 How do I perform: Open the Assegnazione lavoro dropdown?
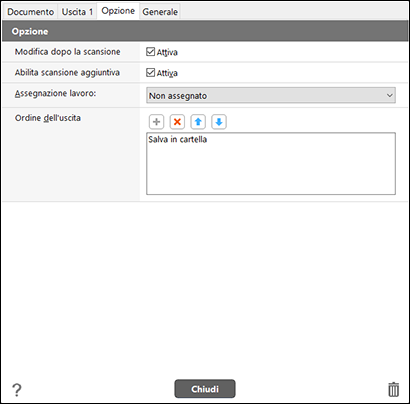(271, 95)
